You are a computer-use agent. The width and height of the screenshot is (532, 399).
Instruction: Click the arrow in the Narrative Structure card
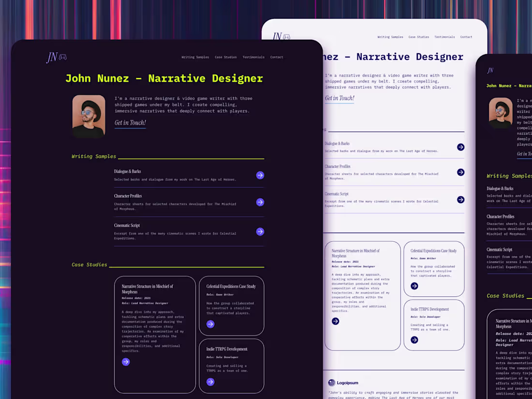[126, 361]
